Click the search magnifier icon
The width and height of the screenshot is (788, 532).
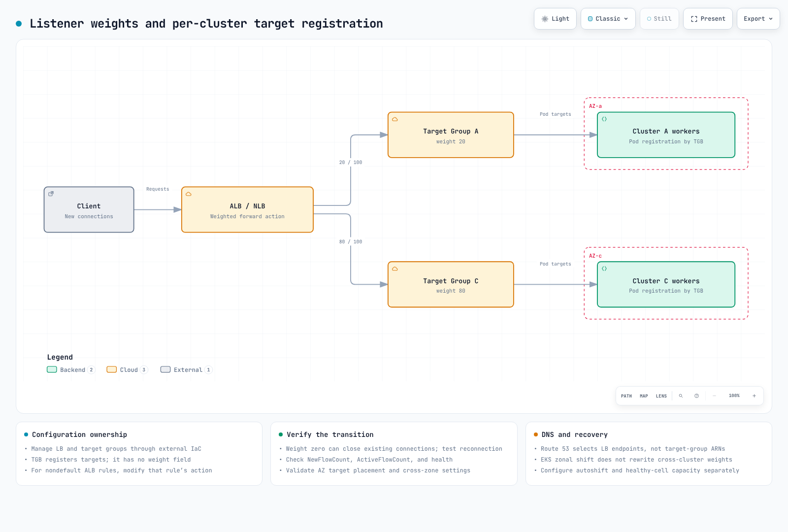(x=681, y=396)
